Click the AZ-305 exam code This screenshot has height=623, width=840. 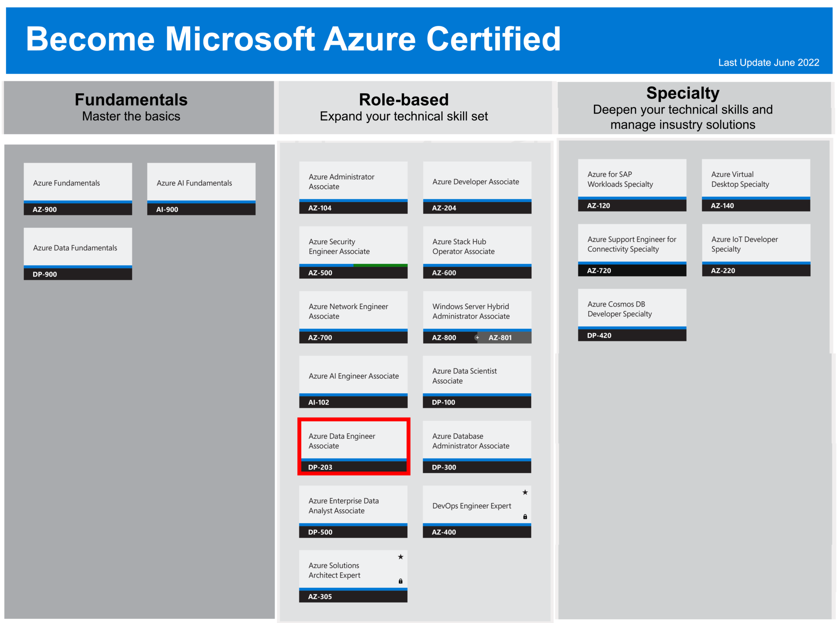(320, 596)
